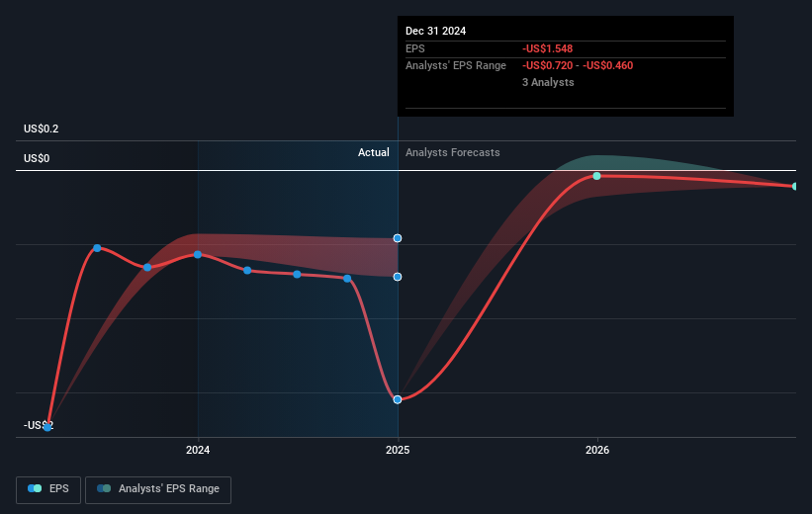Click the EPS point just before 2025 drop
The height and width of the screenshot is (514, 812).
pyautogui.click(x=347, y=279)
